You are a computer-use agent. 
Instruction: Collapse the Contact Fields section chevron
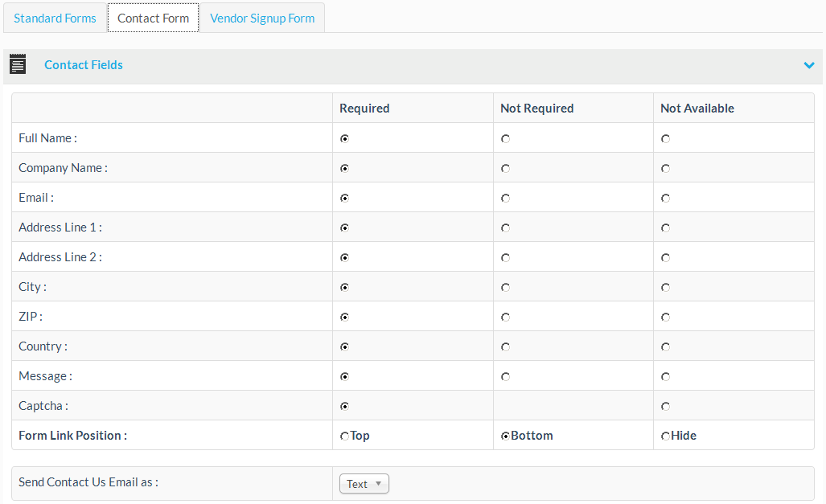[x=809, y=65]
